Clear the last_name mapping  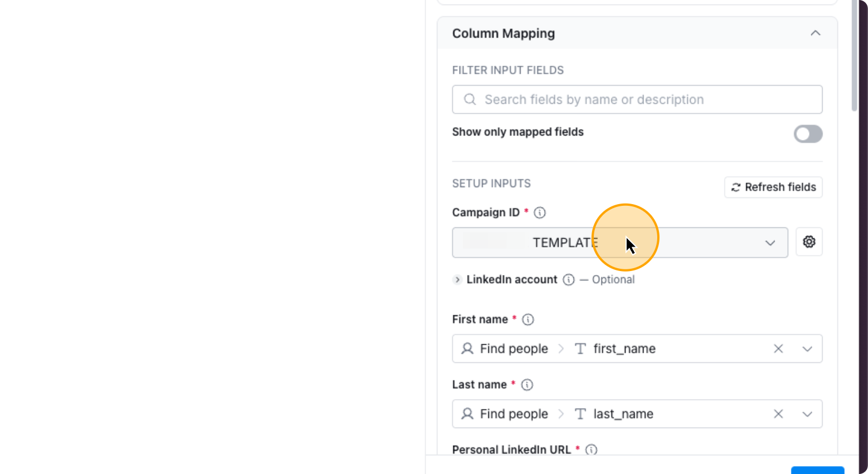point(778,414)
